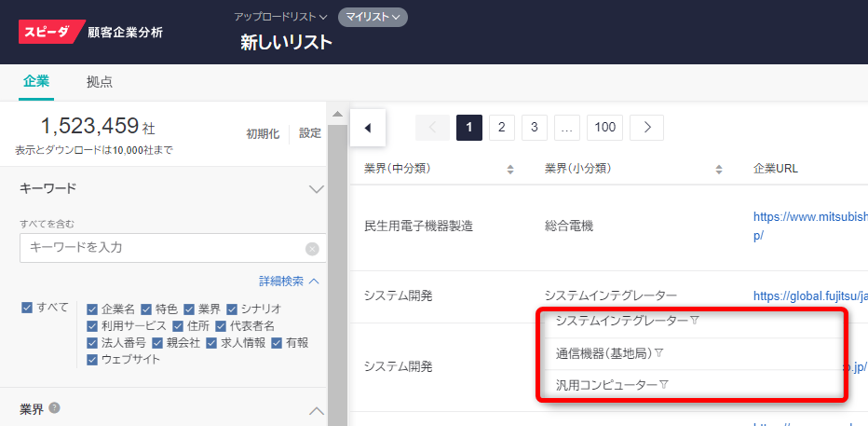Collapse the side panel with the left triangle
This screenshot has width=868, height=426.
pos(367,128)
